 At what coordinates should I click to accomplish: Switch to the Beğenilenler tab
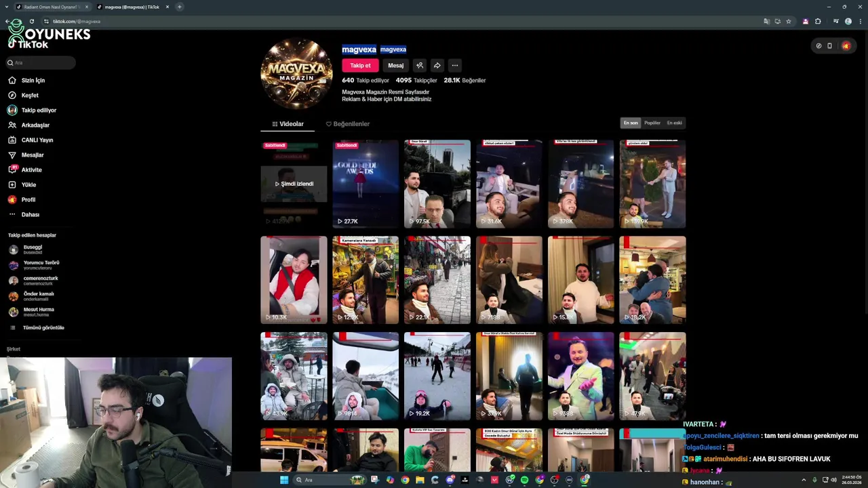click(347, 124)
